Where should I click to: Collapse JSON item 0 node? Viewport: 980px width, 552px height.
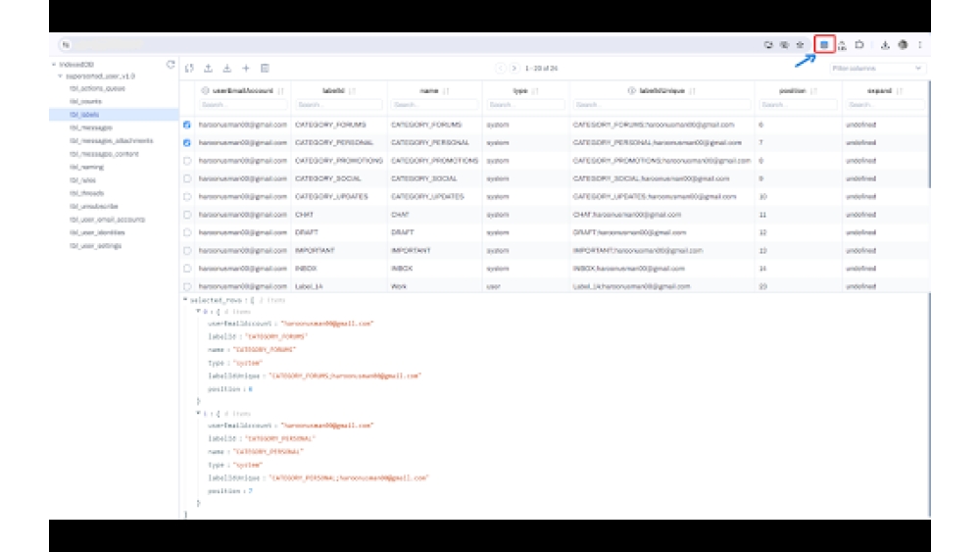pyautogui.click(x=198, y=312)
